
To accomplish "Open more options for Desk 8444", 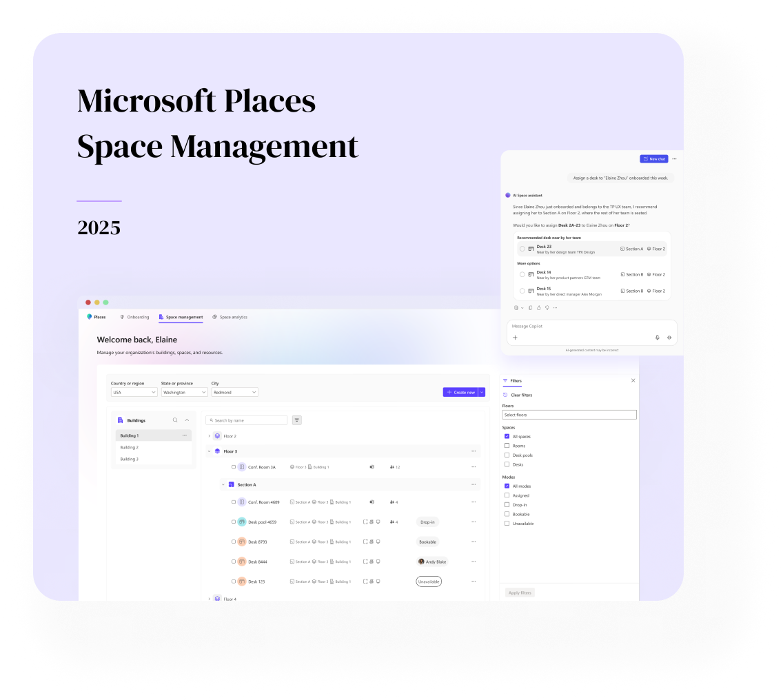I will click(474, 562).
